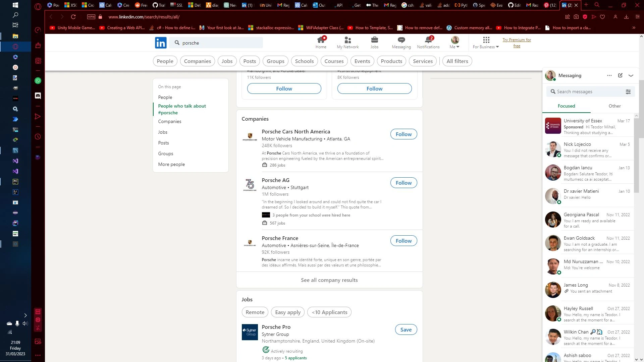Jump to Posts section in sidebar

click(x=164, y=143)
